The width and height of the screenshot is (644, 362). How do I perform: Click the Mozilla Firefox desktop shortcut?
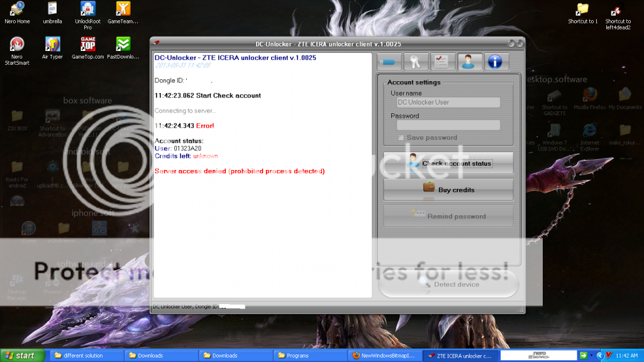[589, 96]
